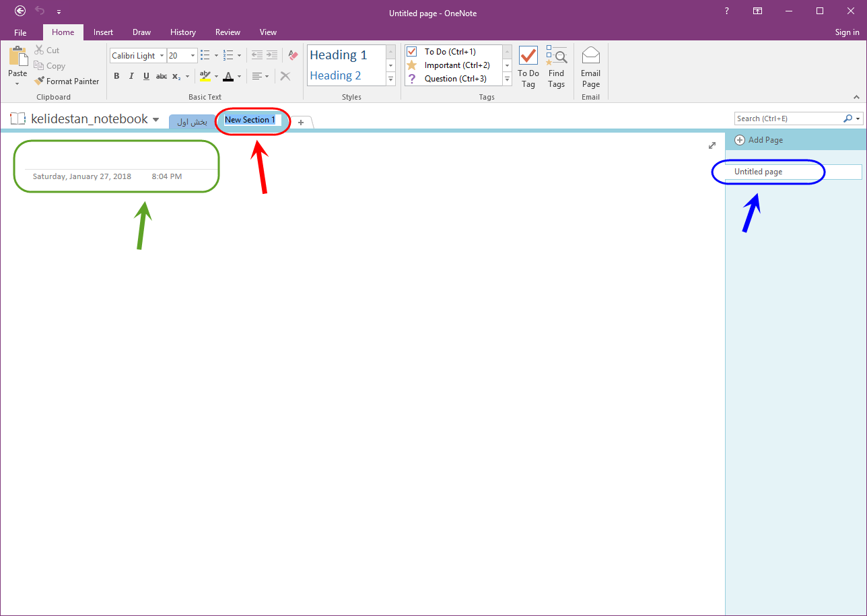Toggle italic formatting
Image resolution: width=867 pixels, height=616 pixels.
[131, 76]
